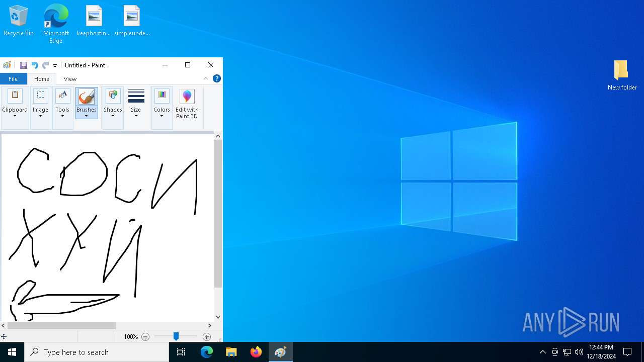Viewport: 644px width, 362px height.
Task: Select the simpleunde... image file on desktop
Action: click(x=132, y=21)
